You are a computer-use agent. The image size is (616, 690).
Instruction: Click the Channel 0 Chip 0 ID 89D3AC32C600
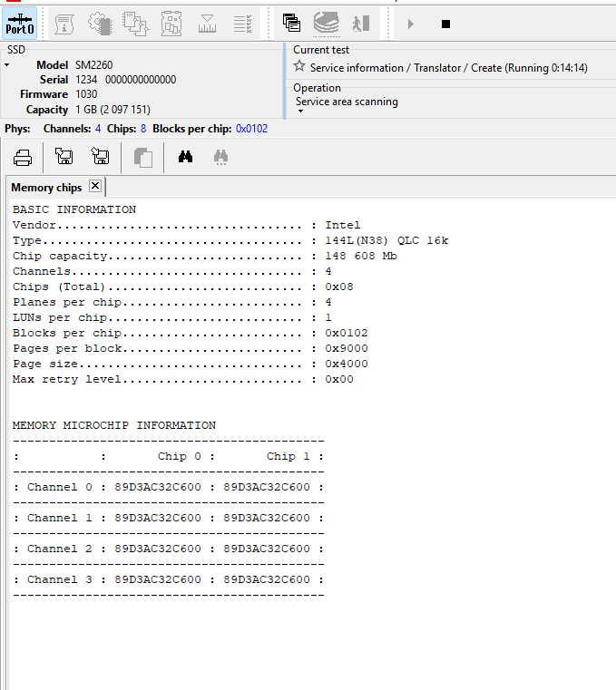coord(158,487)
